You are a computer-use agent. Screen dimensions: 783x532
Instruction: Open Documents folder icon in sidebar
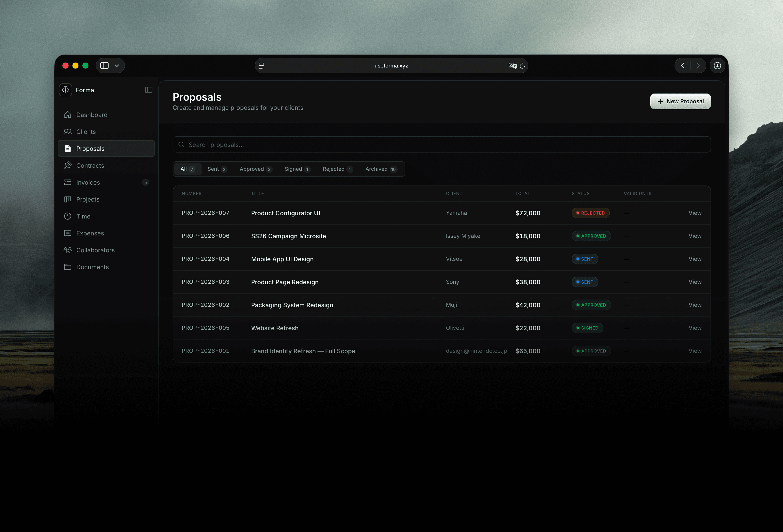[68, 267]
